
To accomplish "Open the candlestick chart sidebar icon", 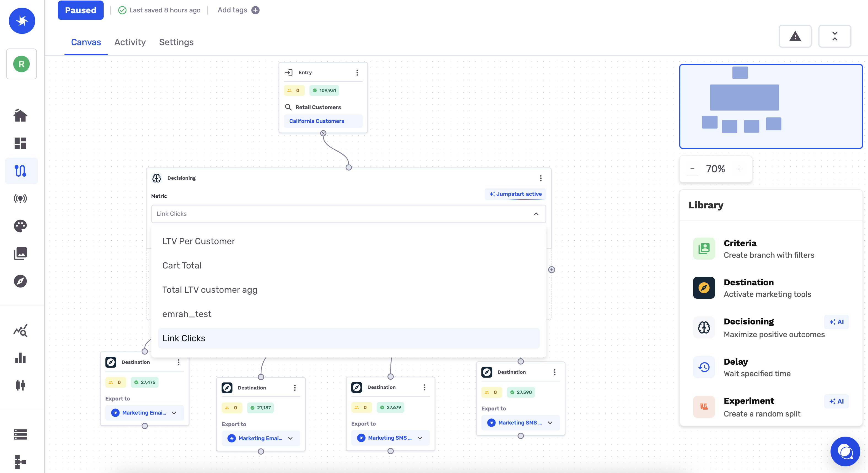I will 20,385.
